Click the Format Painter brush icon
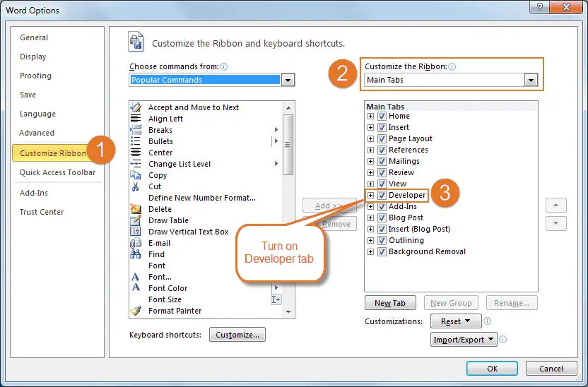588x387 pixels. click(136, 311)
